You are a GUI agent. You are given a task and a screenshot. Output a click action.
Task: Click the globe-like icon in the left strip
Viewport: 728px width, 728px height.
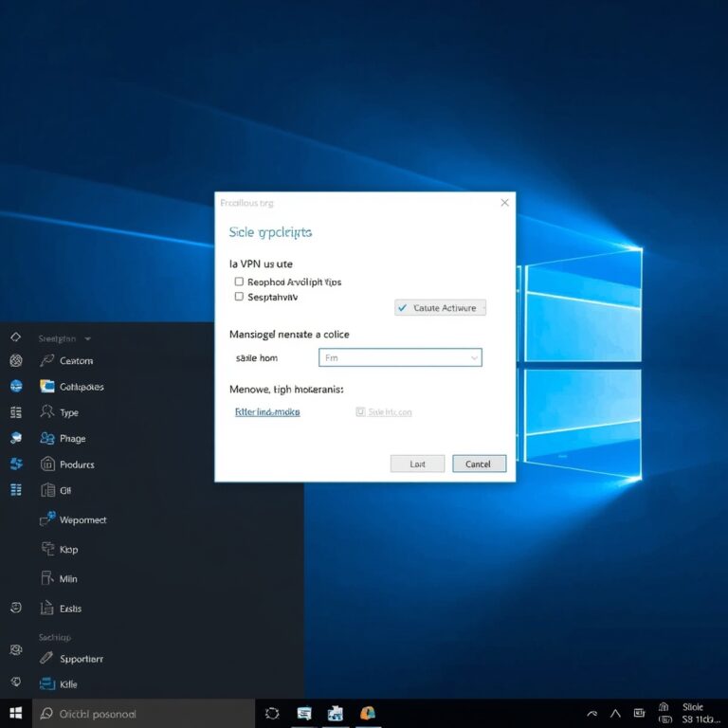coord(16,360)
